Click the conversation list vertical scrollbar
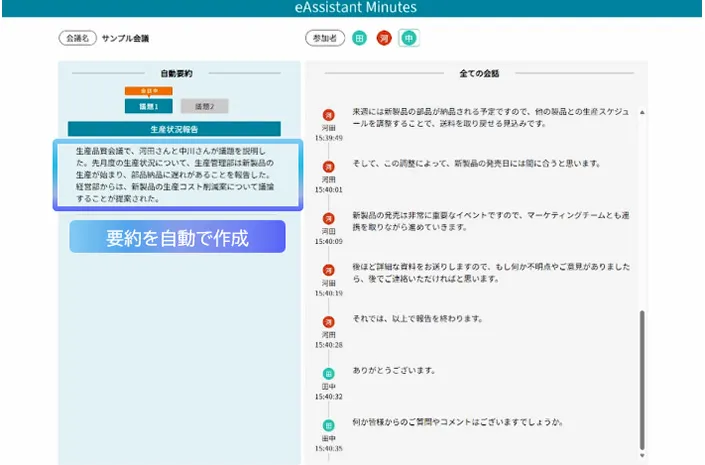 click(642, 380)
